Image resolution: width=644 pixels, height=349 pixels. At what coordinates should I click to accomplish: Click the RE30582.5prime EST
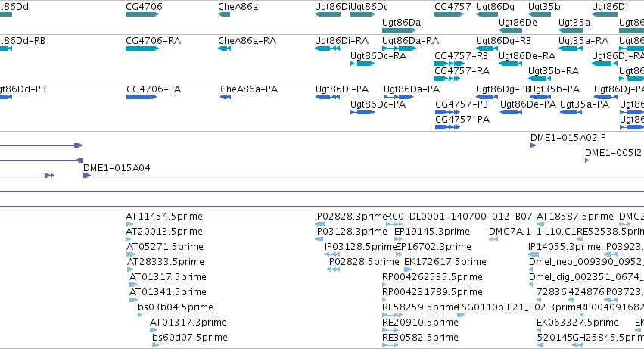coord(390,345)
